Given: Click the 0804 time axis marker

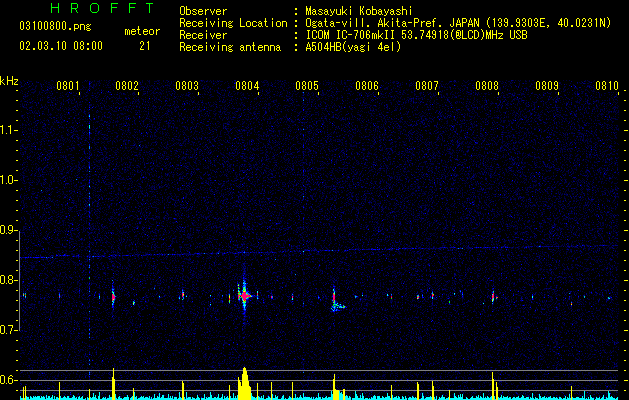Looking at the screenshot, I should click(247, 86).
